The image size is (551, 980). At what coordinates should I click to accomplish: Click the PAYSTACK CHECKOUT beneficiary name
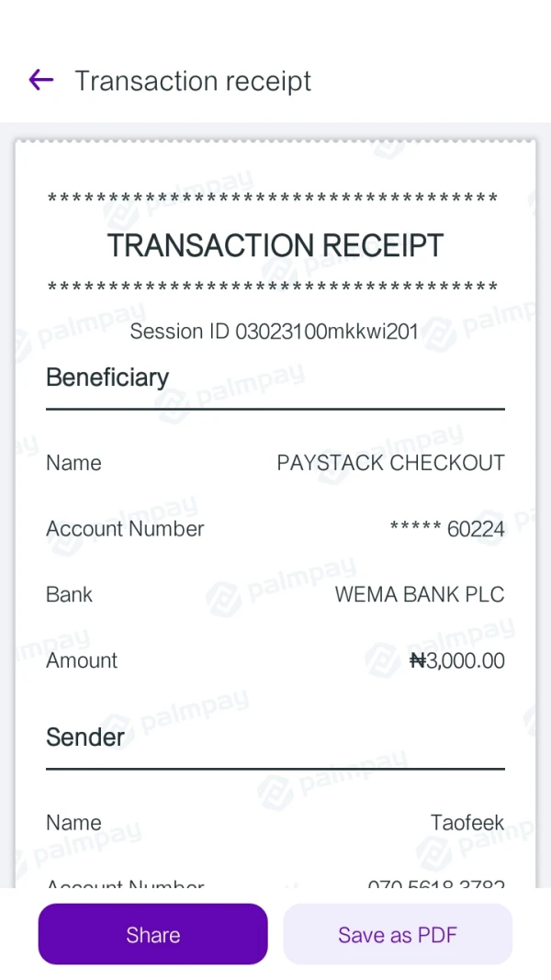pos(390,463)
